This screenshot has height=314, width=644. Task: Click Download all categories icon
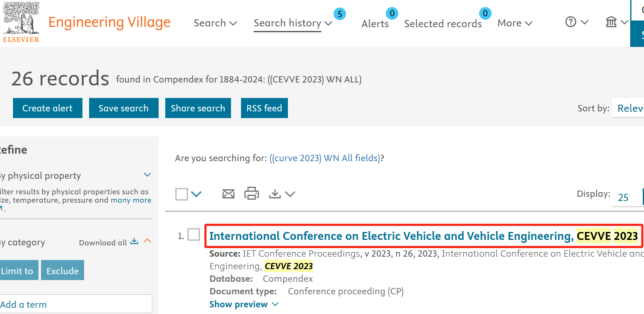click(x=134, y=242)
